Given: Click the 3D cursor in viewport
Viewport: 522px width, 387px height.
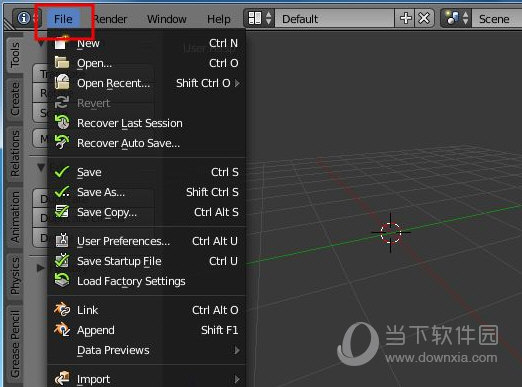Looking at the screenshot, I should coord(390,232).
